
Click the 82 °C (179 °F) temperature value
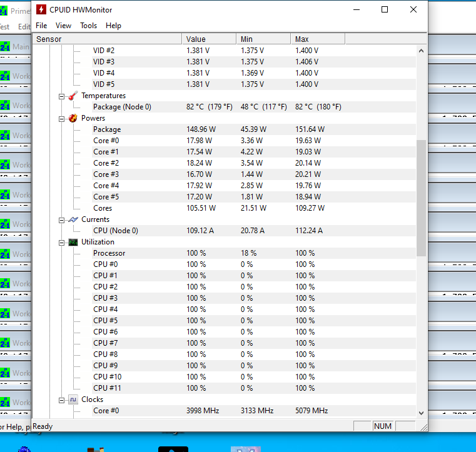point(209,107)
